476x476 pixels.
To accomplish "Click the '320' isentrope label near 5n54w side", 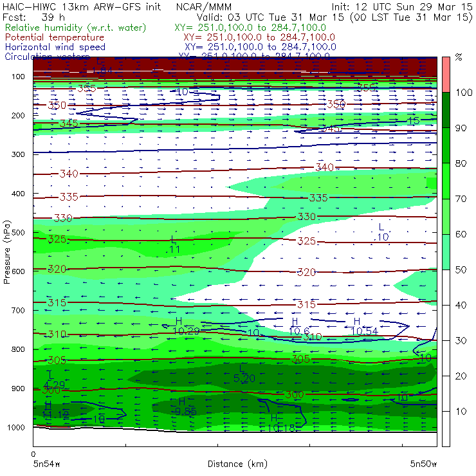I will 57,269.
